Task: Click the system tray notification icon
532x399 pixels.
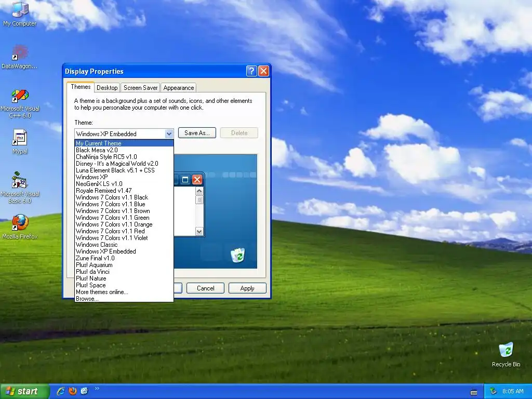Action: (494, 391)
